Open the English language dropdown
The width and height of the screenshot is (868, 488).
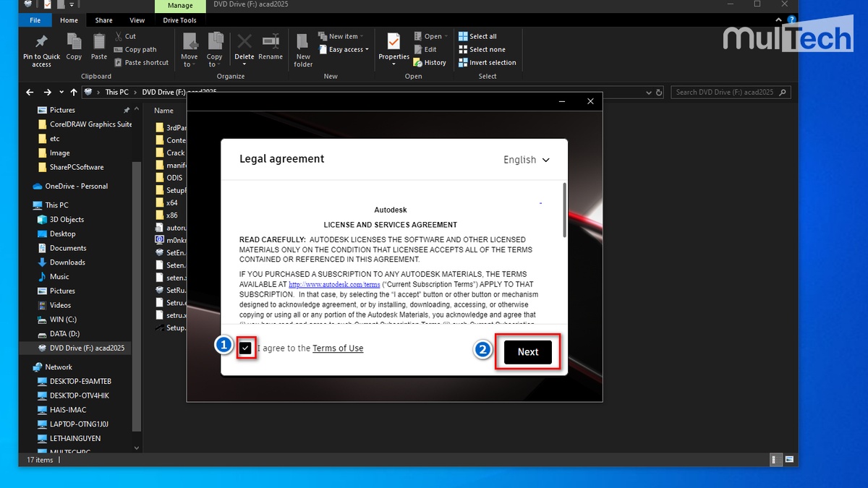[x=526, y=160]
